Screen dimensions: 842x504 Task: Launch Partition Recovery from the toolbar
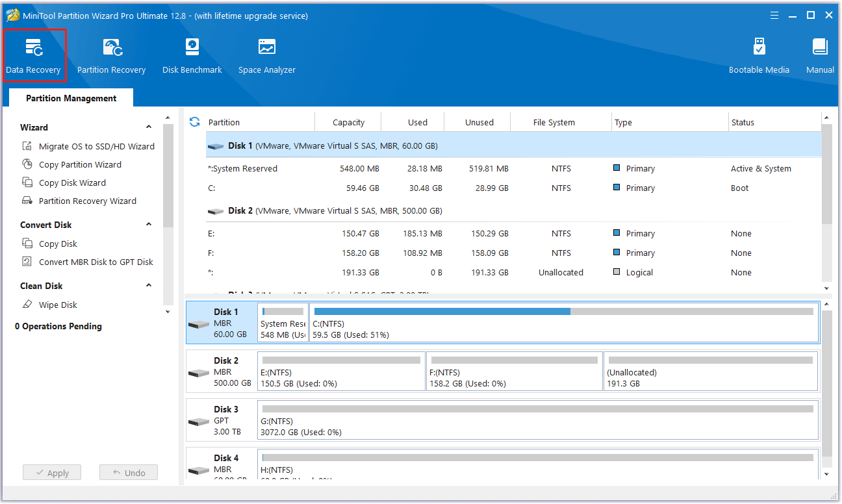[x=111, y=56]
